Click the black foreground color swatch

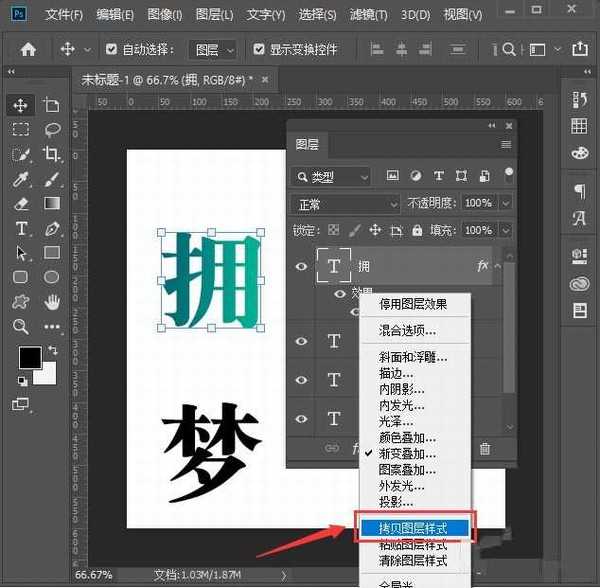[29, 357]
